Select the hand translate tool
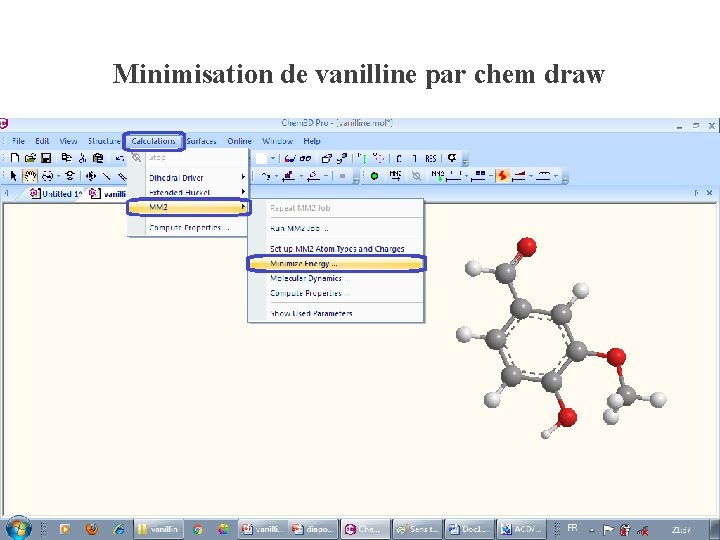 pyautogui.click(x=30, y=176)
